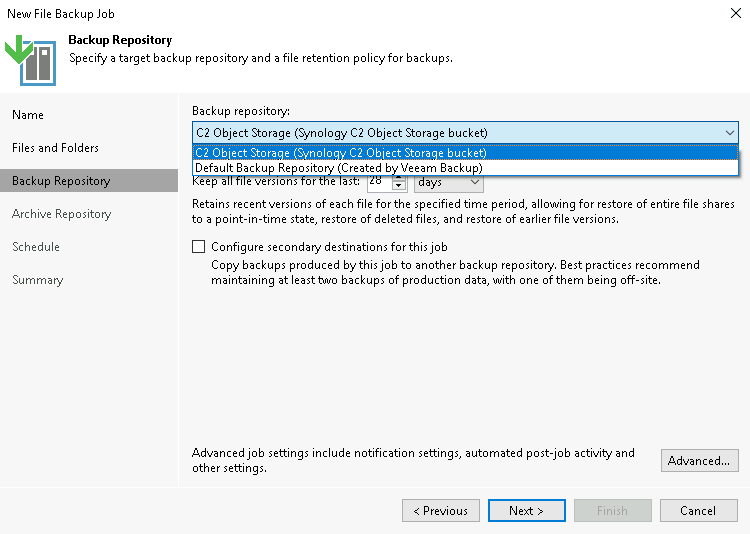Enable Configure secondary destinations checkbox
Image resolution: width=750 pixels, height=534 pixels.
pyautogui.click(x=199, y=246)
